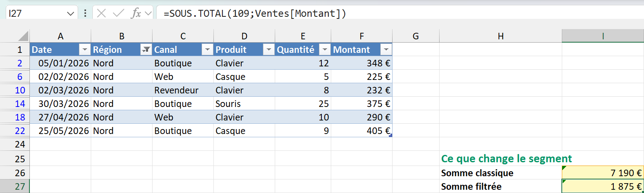Screen dimensions: 644x193
Task: Cancel formula entry with X icon
Action: [102, 14]
